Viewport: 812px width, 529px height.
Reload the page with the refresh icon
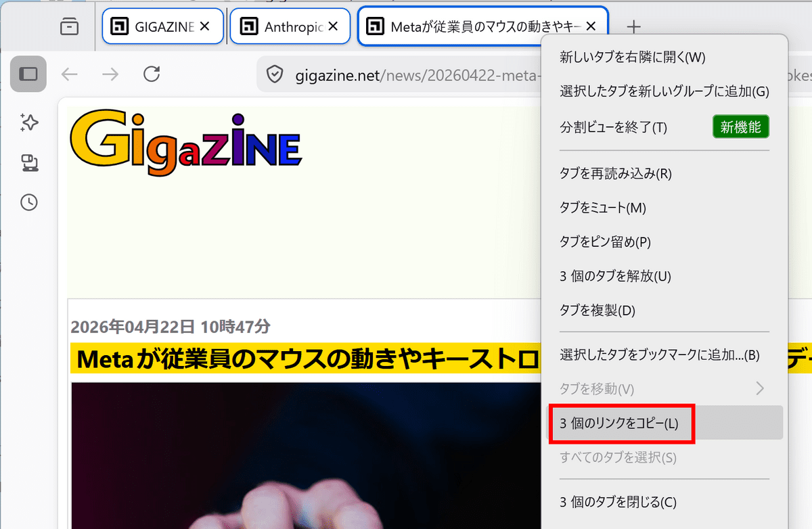[x=152, y=74]
